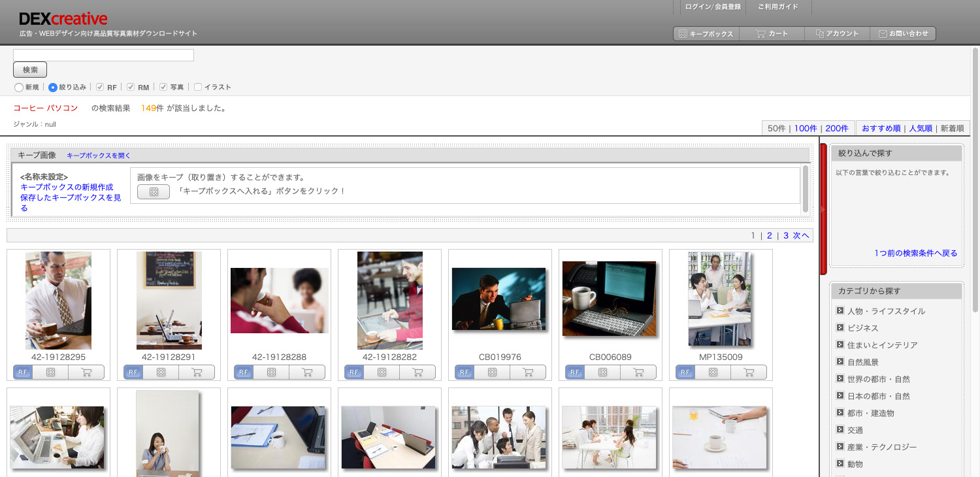Click the 検索 button
Viewport: 980px width, 477px height.
30,70
